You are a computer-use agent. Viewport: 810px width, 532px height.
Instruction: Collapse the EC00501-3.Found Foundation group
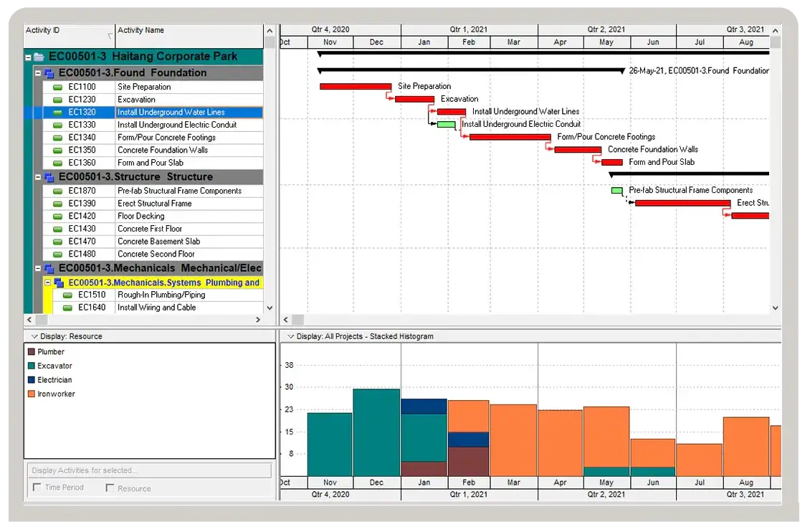click(38, 73)
